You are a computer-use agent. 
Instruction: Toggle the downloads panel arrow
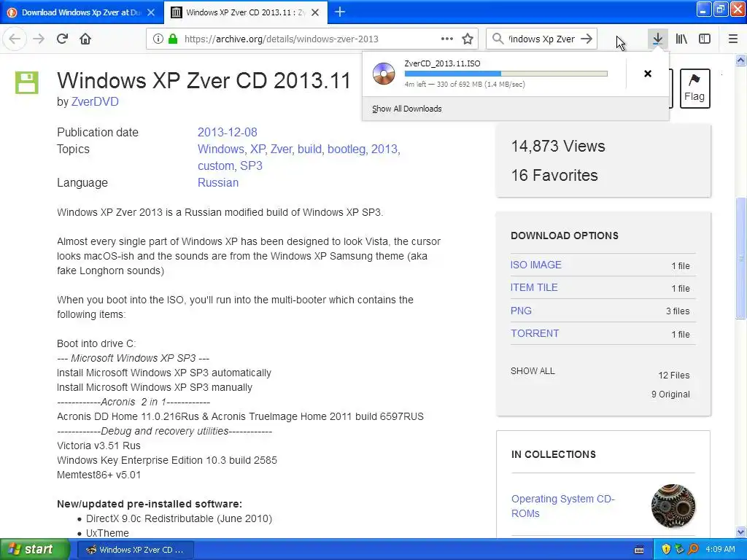[657, 39]
